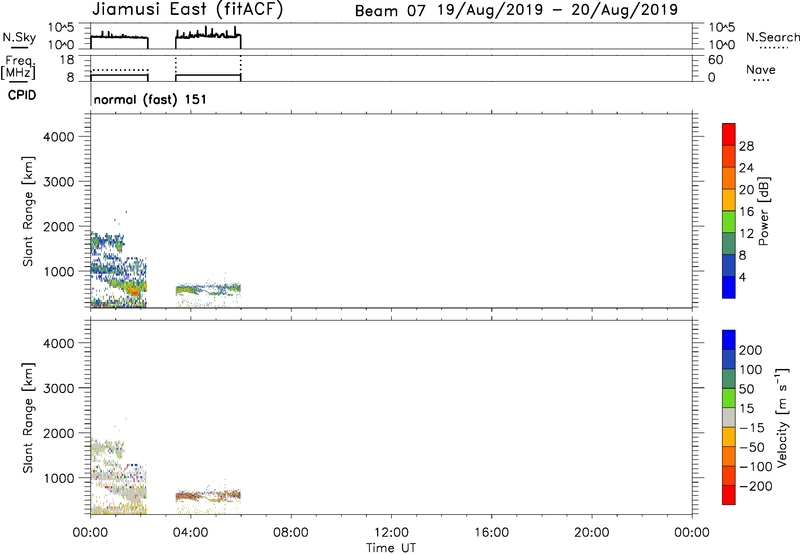Select the 08:00 time tick label
Screen dimensions: 800x554
click(x=291, y=533)
